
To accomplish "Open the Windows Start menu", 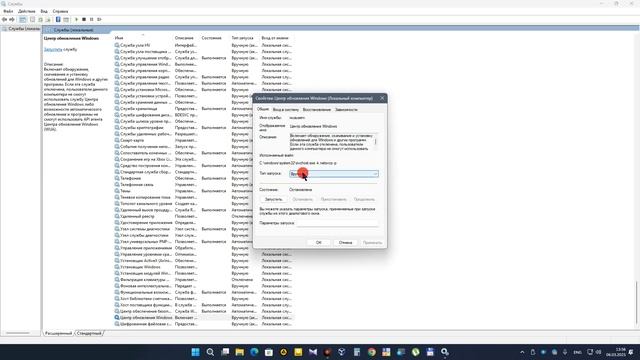I will pyautogui.click(x=196, y=352).
